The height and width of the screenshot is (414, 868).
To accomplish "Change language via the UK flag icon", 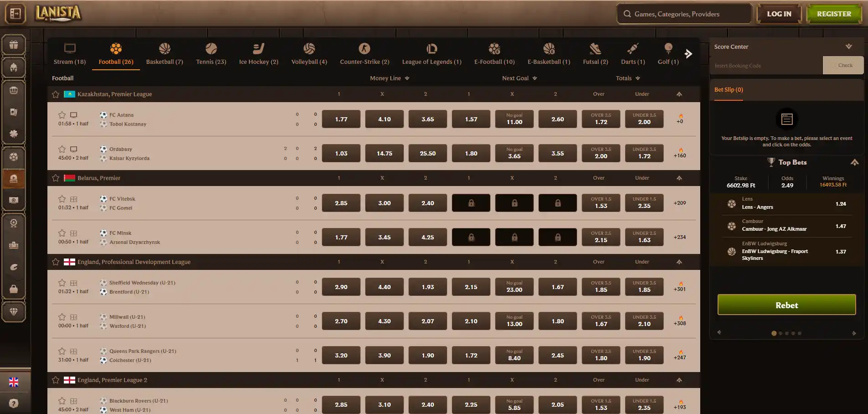I will click(x=14, y=382).
